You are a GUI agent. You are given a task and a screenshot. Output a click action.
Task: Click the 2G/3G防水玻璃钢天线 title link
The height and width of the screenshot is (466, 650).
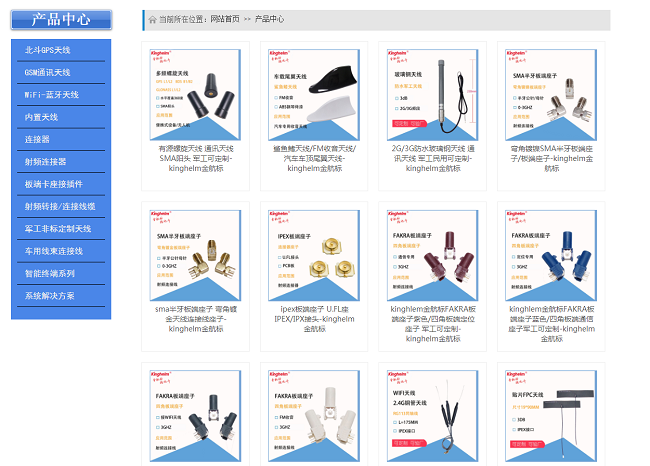point(433,158)
